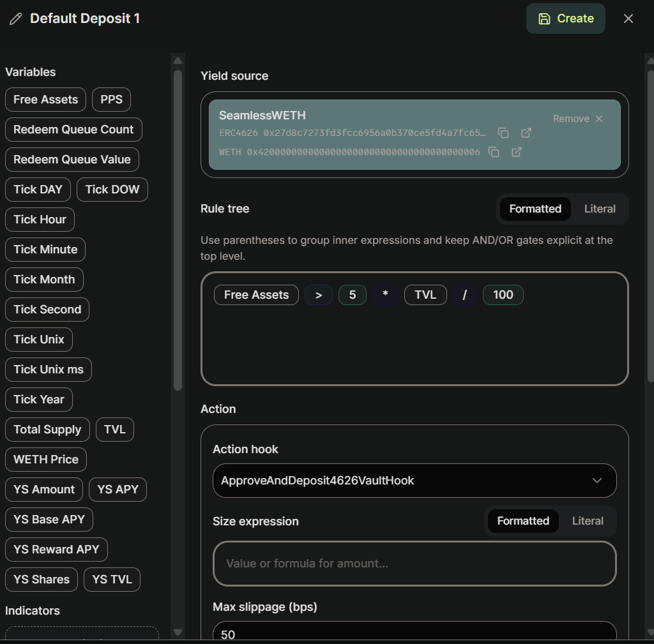
Task: Insert Free Assets variable from Variables list
Action: point(45,100)
